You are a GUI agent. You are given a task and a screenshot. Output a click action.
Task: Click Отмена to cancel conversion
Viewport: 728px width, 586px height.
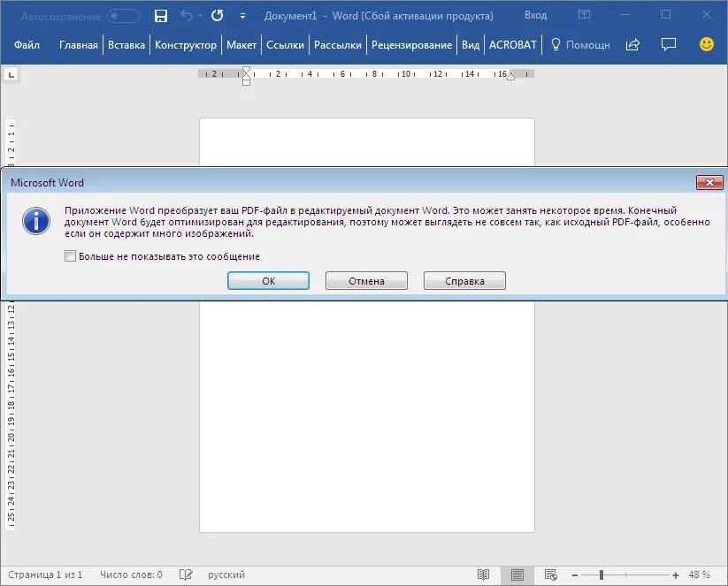pyautogui.click(x=366, y=281)
